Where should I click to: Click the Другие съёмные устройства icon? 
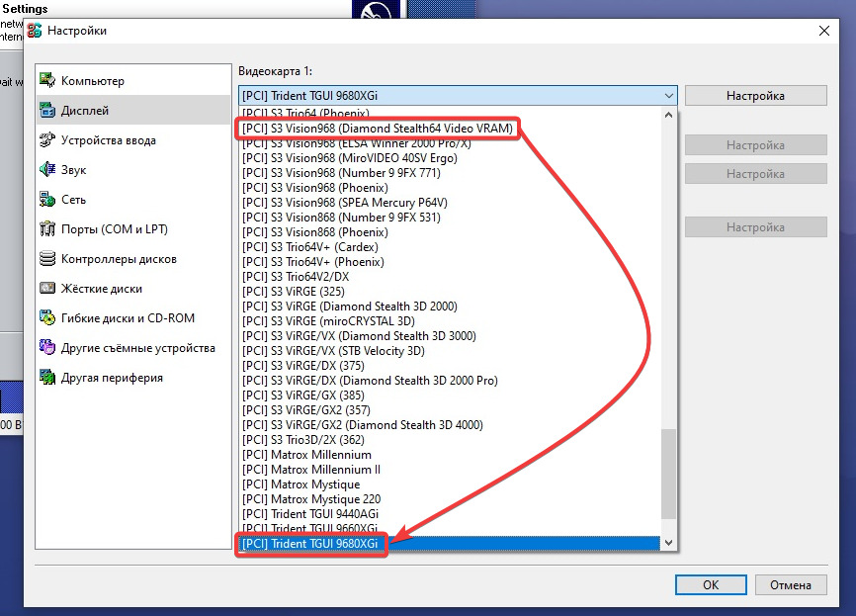tap(47, 347)
